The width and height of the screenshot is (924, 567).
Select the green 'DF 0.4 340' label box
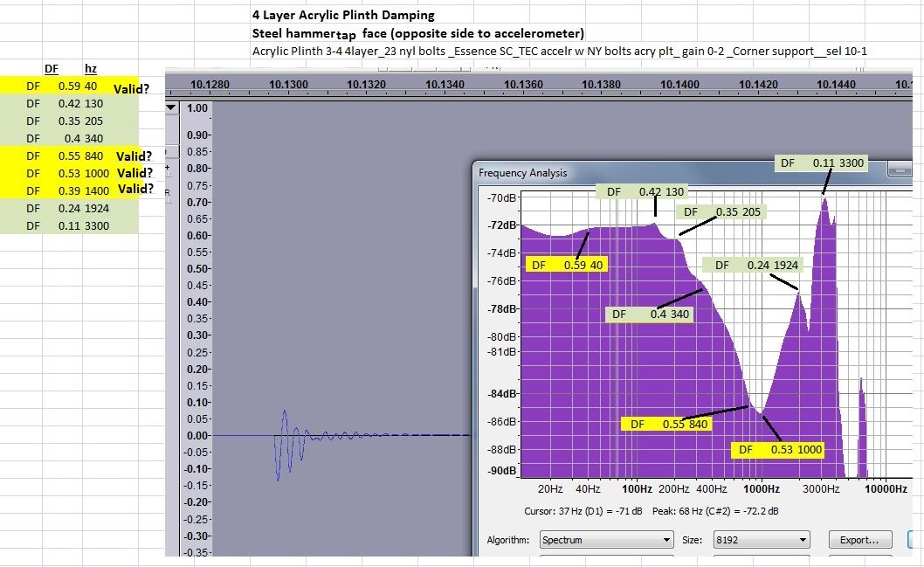[x=650, y=315]
